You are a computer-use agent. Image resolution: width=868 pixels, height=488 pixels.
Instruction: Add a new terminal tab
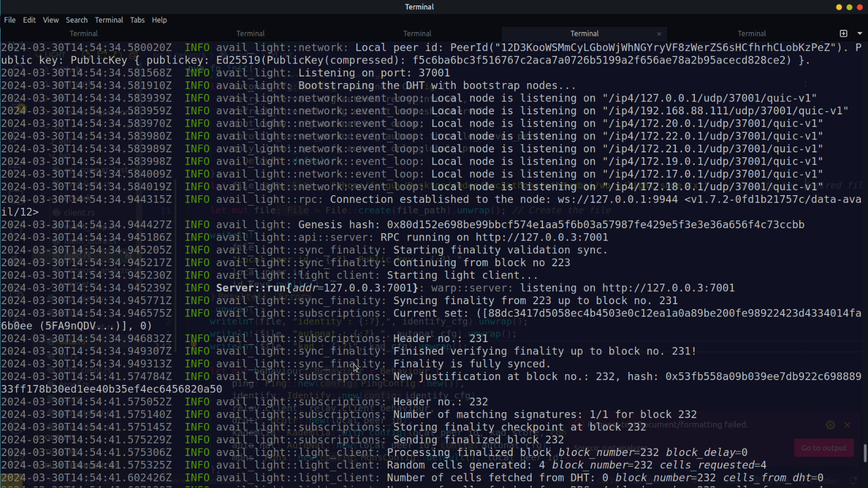click(x=844, y=34)
